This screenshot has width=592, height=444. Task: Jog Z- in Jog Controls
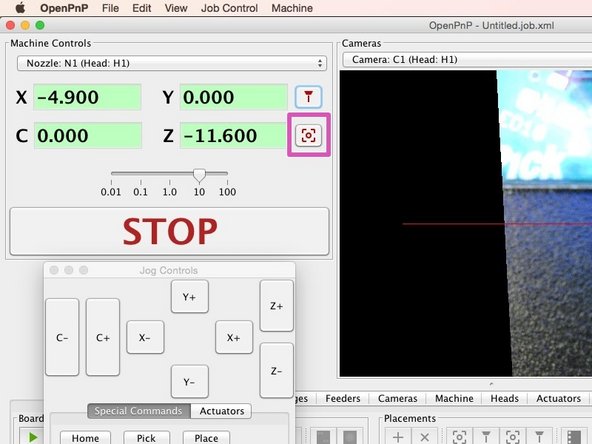[277, 370]
